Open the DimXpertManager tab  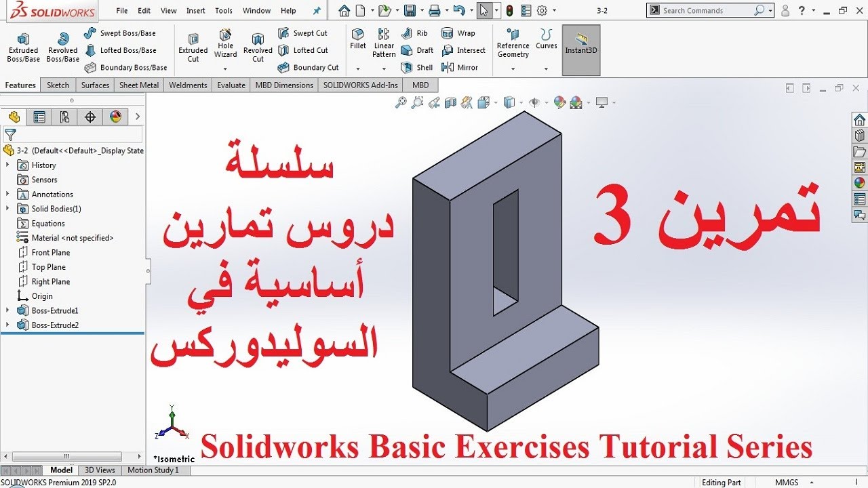point(90,117)
